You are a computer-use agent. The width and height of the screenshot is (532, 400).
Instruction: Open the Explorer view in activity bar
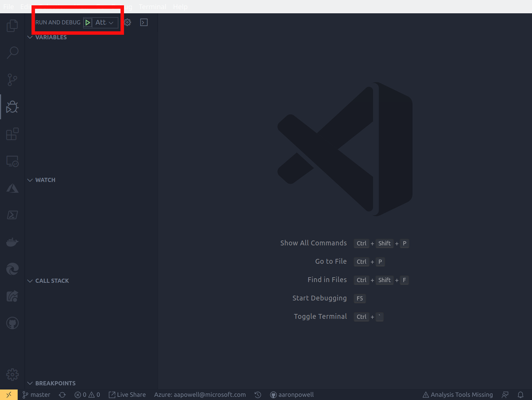[x=12, y=26]
